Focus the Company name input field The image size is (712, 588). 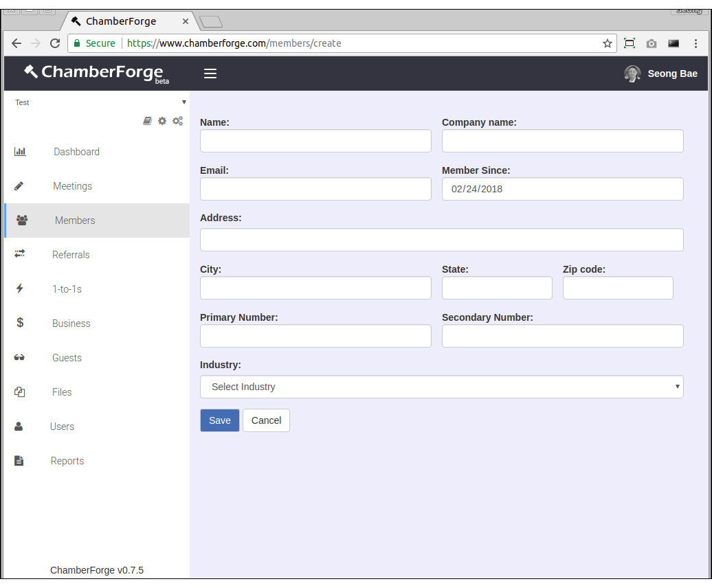click(x=562, y=141)
